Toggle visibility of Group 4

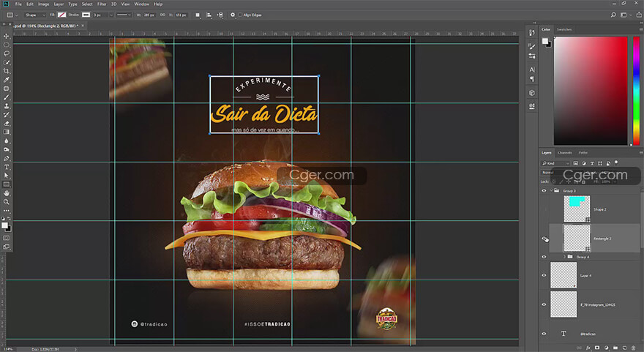click(544, 257)
